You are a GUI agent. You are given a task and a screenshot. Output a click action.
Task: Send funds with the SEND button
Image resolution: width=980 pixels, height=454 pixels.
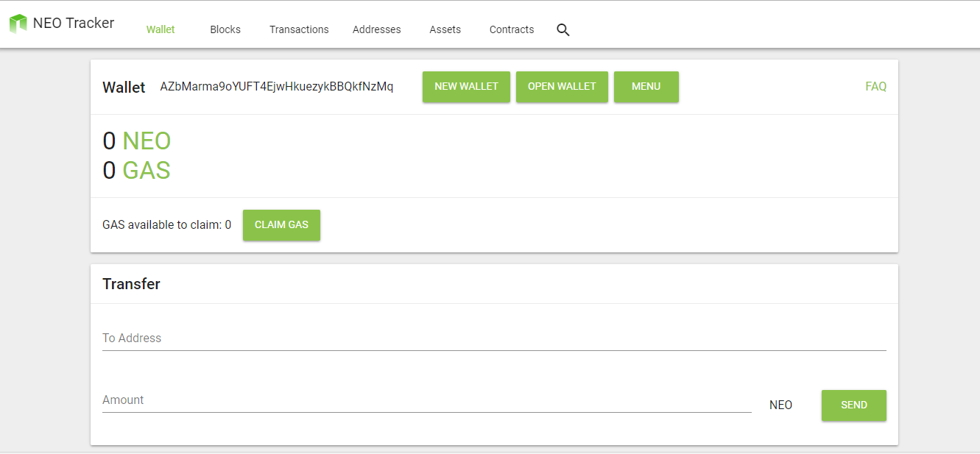(854, 405)
